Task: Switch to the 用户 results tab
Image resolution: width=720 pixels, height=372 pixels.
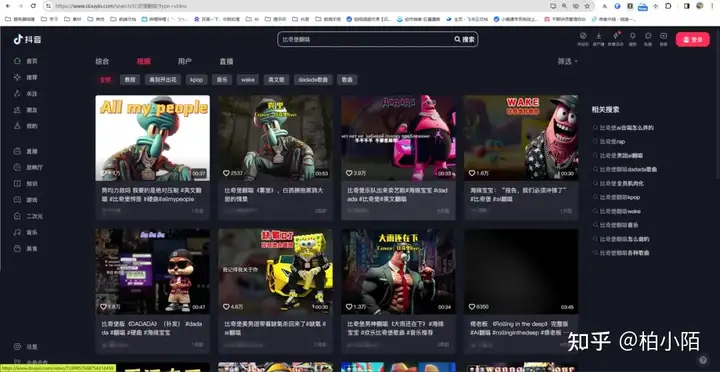Action: [x=185, y=61]
